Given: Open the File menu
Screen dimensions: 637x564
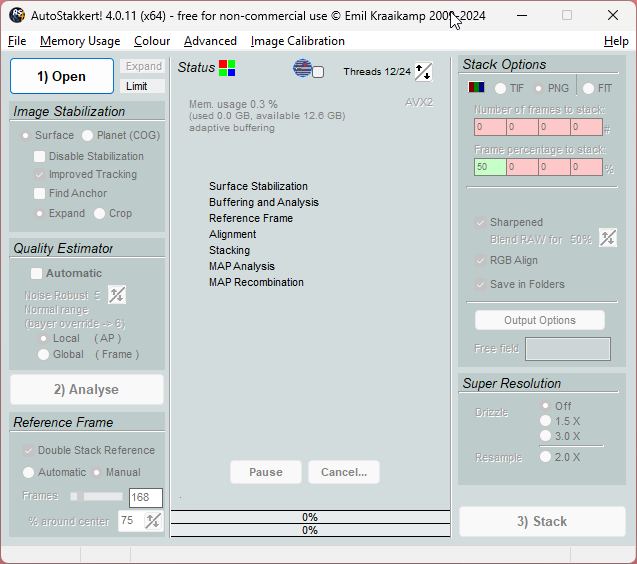Looking at the screenshot, I should 17,41.
